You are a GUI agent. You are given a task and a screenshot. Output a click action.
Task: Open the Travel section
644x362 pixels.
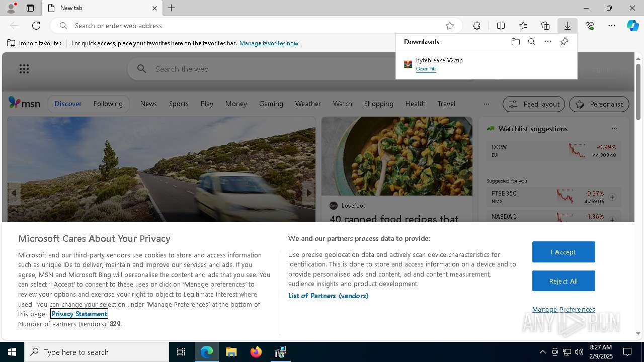coord(446,104)
